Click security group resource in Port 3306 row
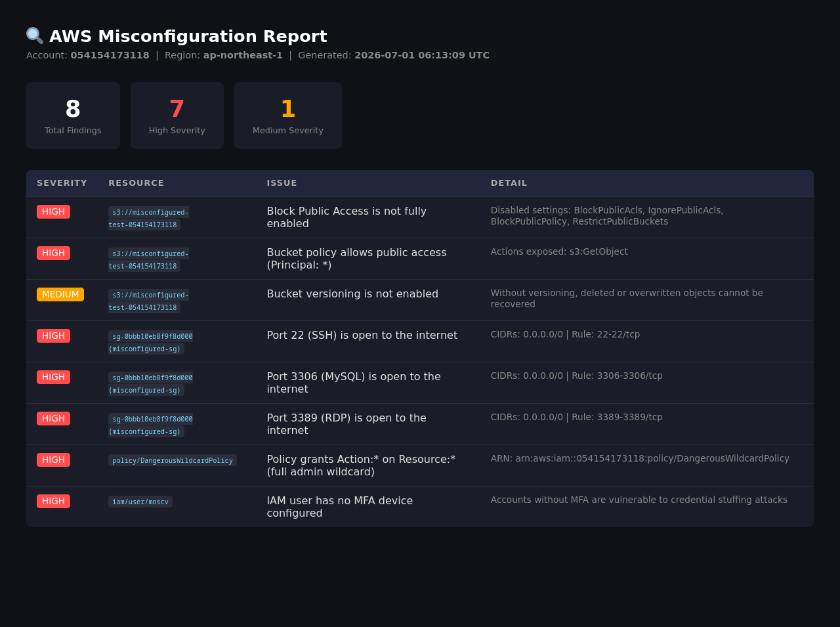 151,383
